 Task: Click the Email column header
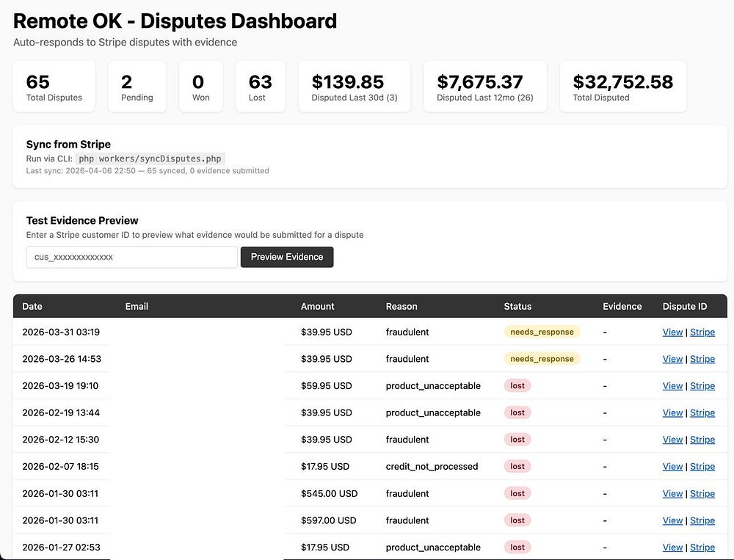coord(137,306)
